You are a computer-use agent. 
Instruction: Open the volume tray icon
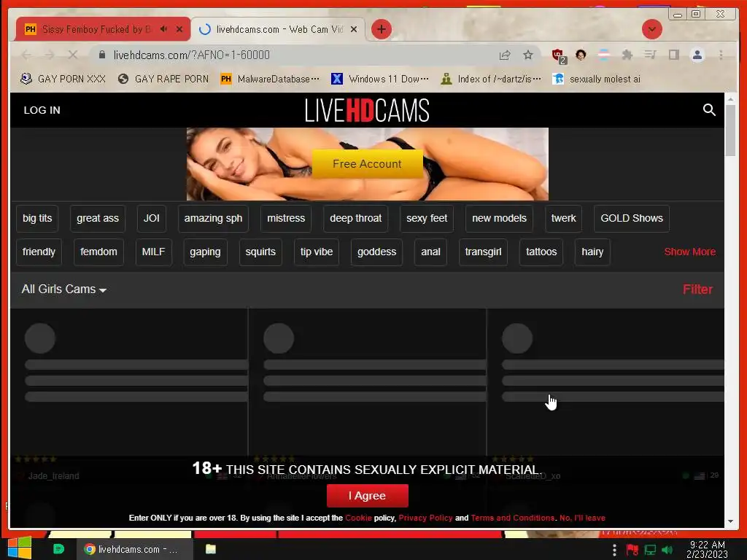[667, 550]
